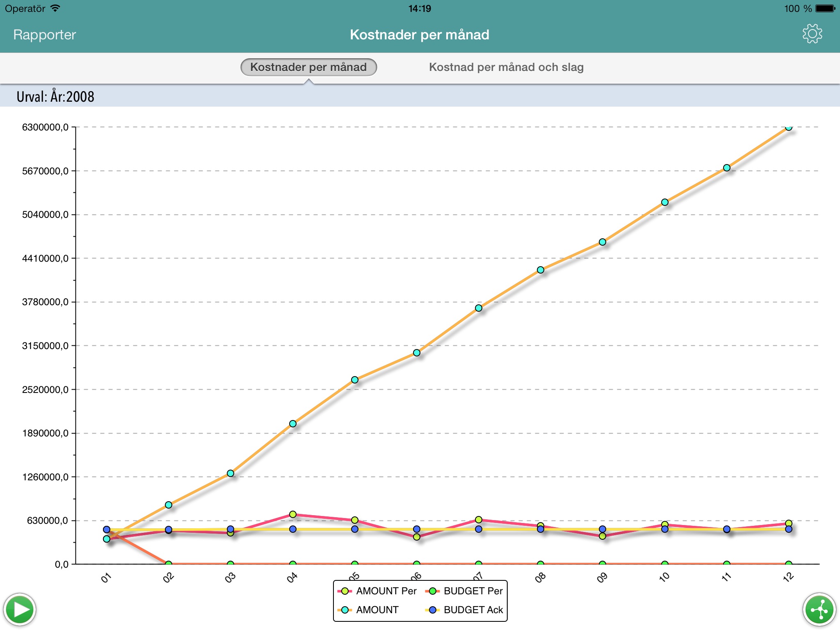Image resolution: width=840 pixels, height=630 pixels.
Task: Tap AMOUNT legend entry with cyan marker
Action: coord(368,610)
